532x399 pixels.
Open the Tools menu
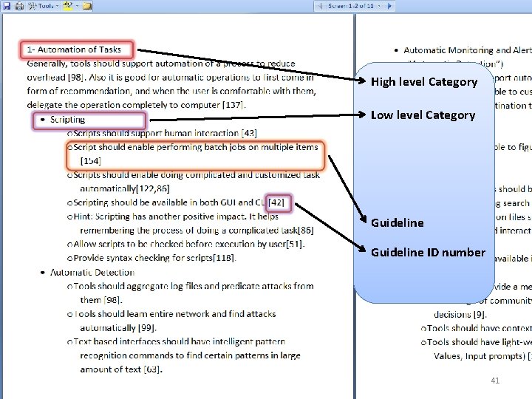(43, 6)
